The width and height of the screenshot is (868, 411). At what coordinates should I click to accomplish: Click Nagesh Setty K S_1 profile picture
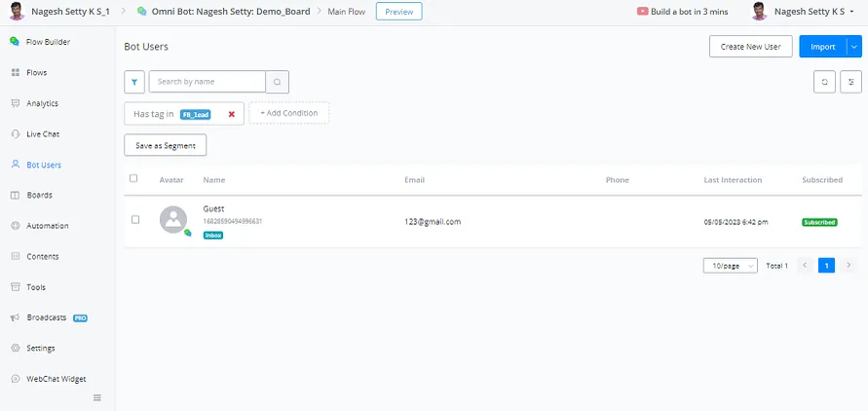point(18,11)
